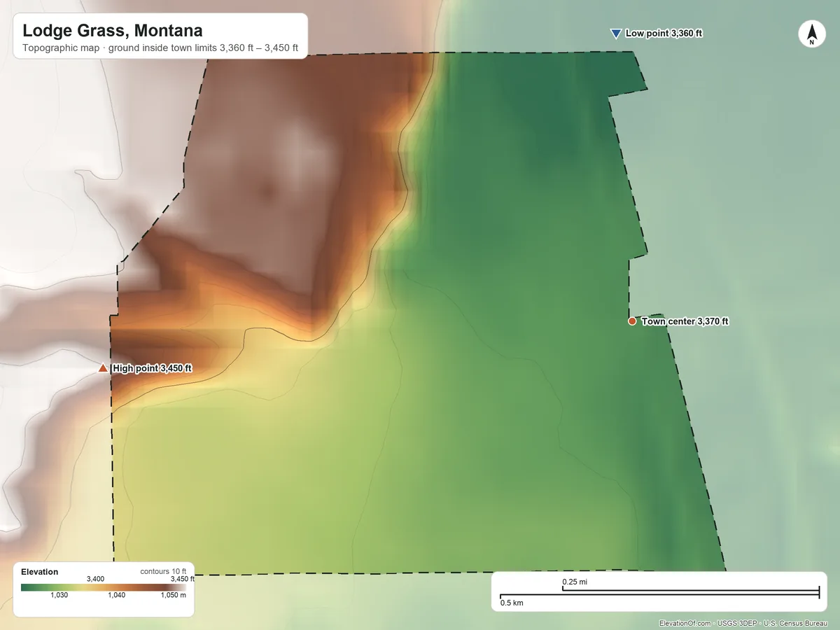840x630 pixels.
Task: Click the 'contours 10 ft' legend note
Action: coord(164,572)
